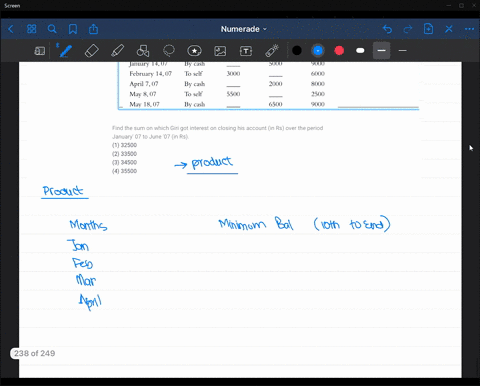Select the medium stroke width
This screenshot has height=386, width=480.
click(381, 51)
